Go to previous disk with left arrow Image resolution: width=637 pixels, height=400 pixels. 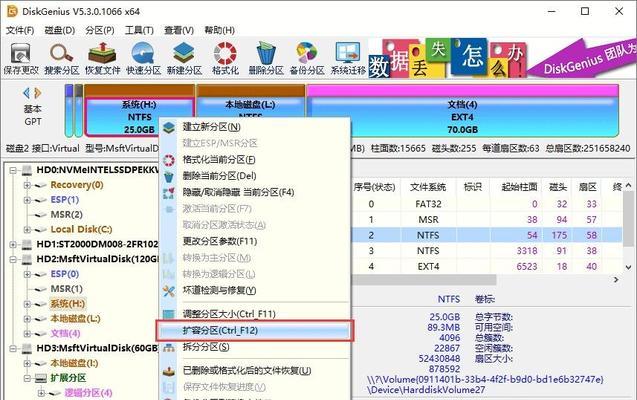[x=26, y=93]
